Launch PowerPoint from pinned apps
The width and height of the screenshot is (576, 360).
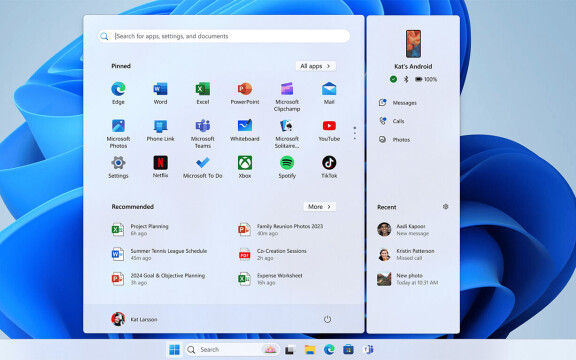[245, 93]
